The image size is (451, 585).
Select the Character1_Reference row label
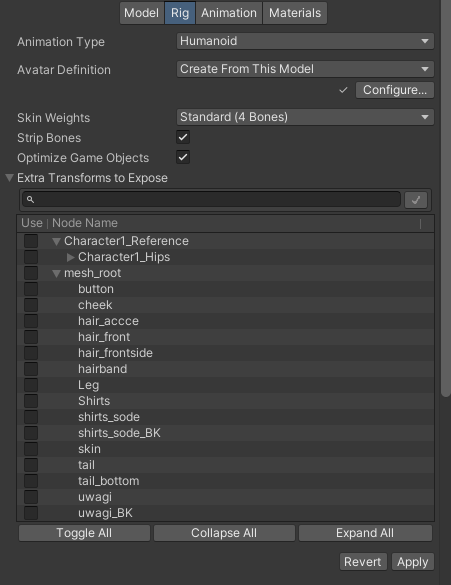tap(126, 241)
